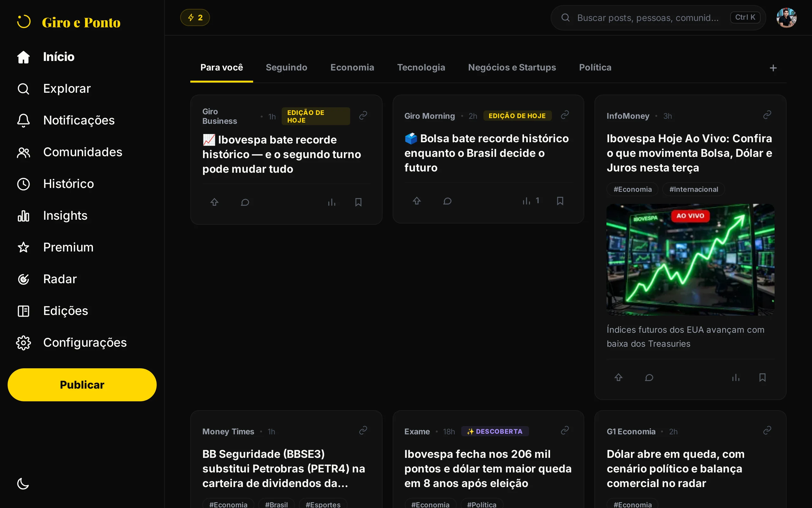Bookmark the Giro Business post

358,202
